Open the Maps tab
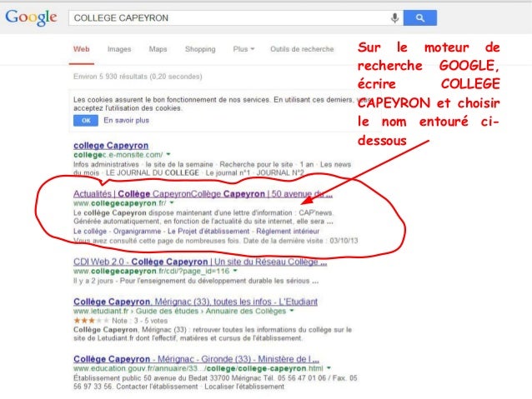Viewport: 532px width, 399px height. [x=158, y=49]
